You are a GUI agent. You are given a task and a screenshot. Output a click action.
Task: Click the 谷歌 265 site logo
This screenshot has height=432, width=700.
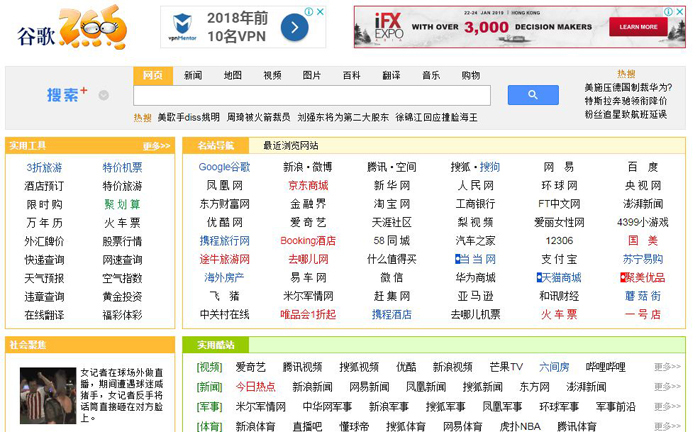(70, 28)
